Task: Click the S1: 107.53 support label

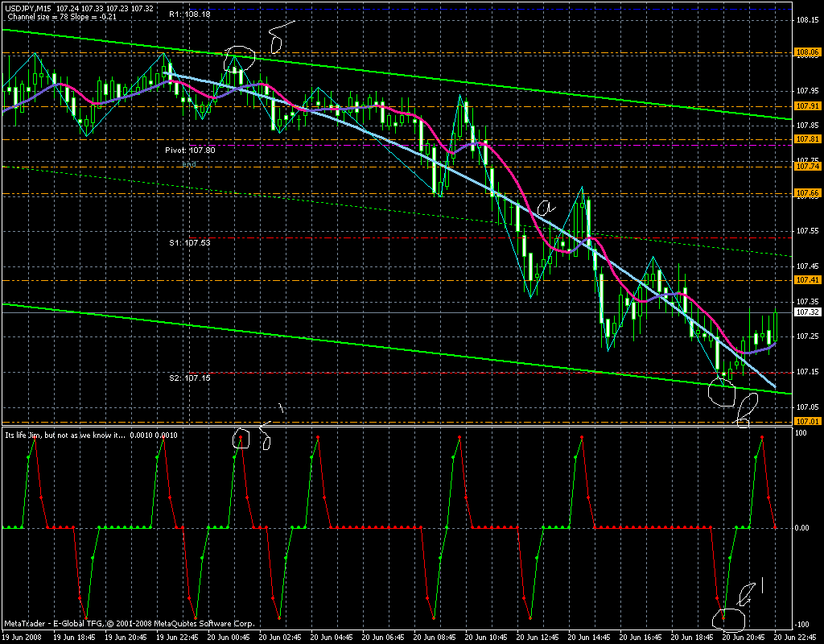Action: click(189, 242)
